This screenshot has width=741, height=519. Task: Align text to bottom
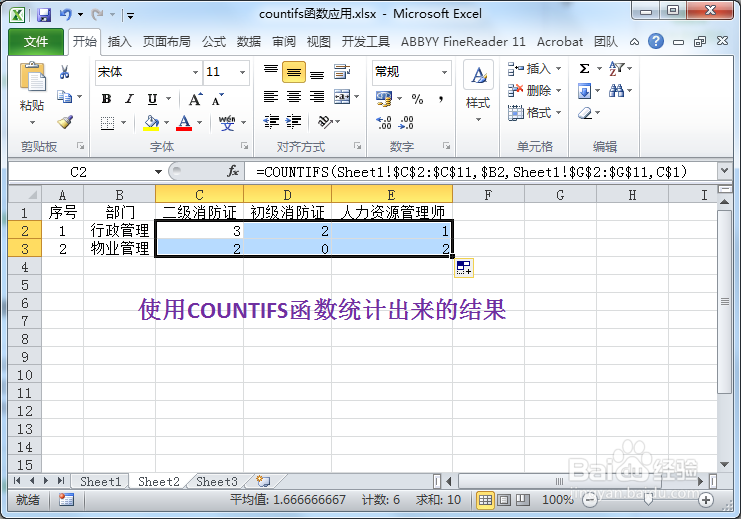pos(317,74)
